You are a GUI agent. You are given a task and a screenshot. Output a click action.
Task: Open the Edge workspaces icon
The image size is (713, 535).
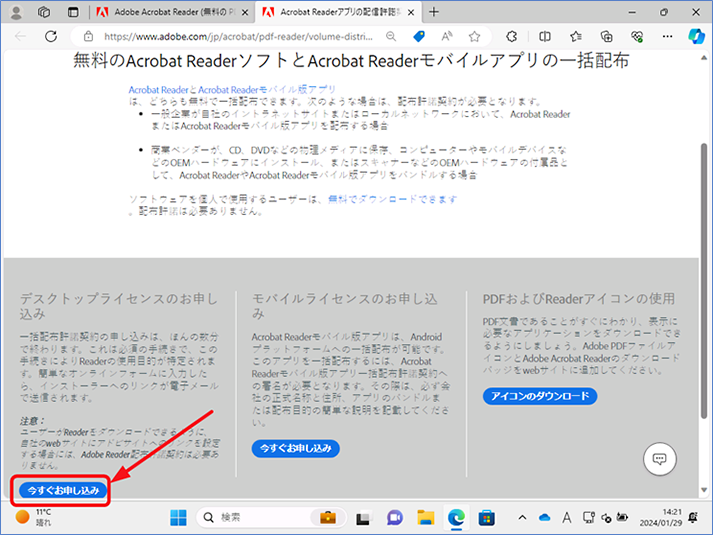point(44,12)
